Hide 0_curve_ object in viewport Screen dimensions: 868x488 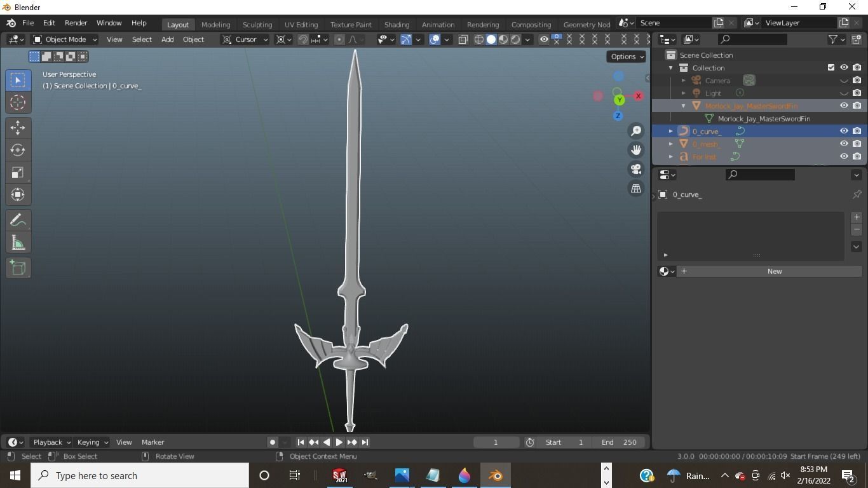(x=844, y=131)
